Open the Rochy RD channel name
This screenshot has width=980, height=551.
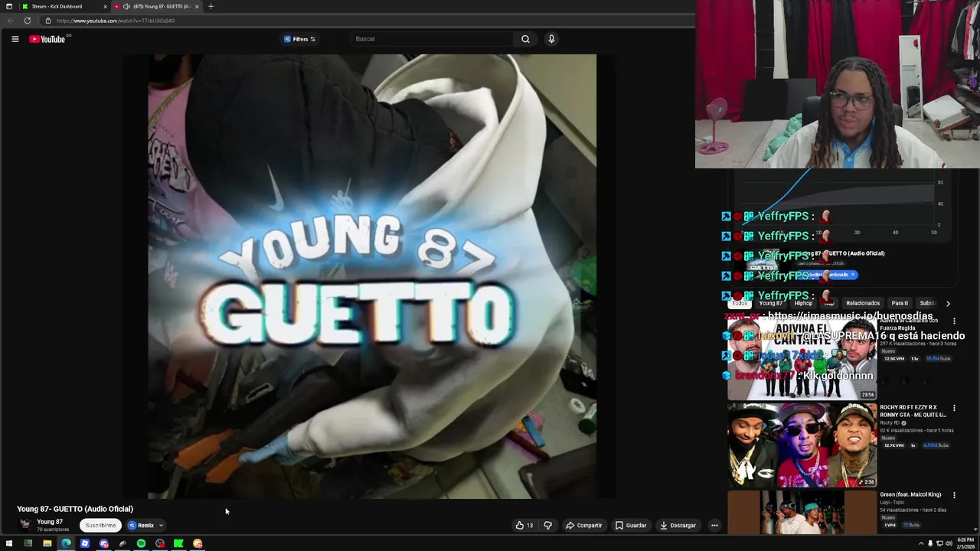point(890,423)
